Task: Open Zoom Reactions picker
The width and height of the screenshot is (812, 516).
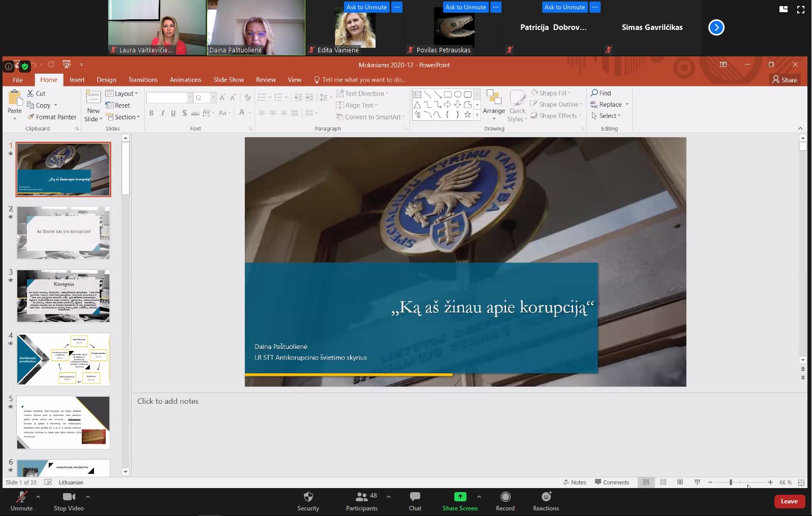Action: click(546, 501)
